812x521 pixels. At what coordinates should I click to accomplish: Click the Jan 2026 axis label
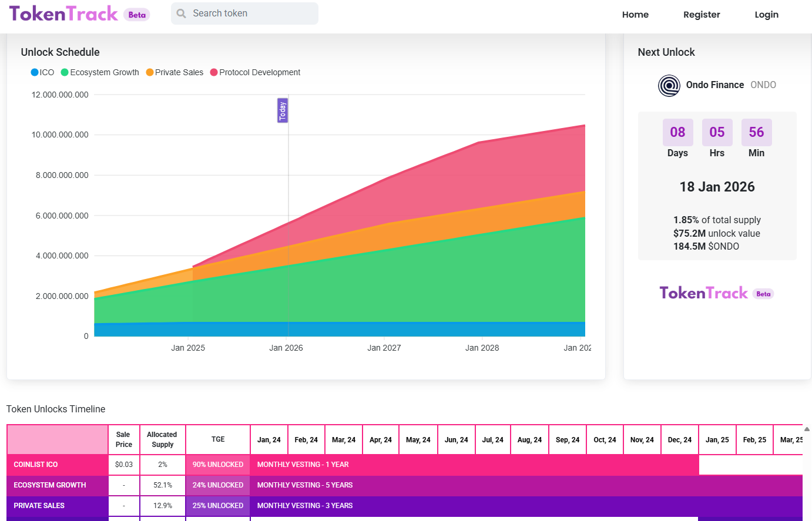click(x=286, y=348)
